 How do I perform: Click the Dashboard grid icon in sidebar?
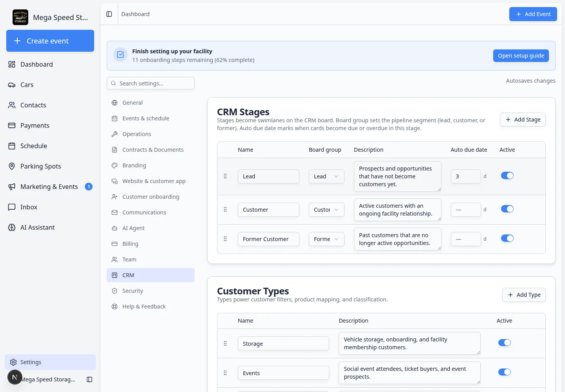click(x=12, y=64)
